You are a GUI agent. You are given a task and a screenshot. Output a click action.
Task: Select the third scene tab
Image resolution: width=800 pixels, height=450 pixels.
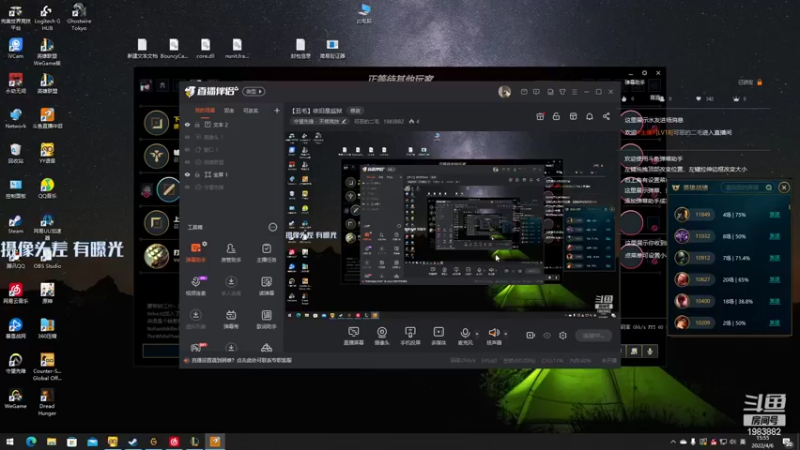pos(251,110)
